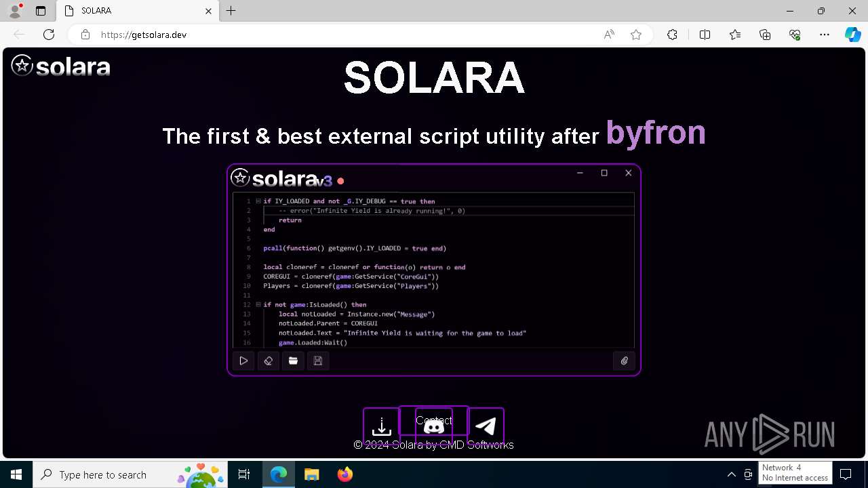Click the large SOLARA heading

coord(434,78)
